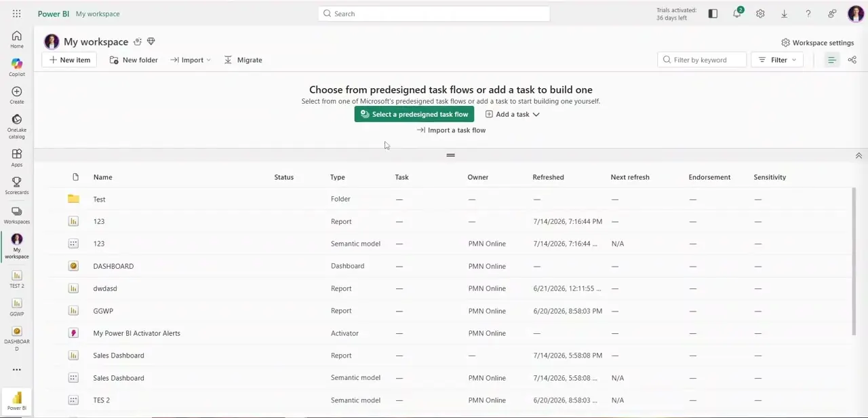This screenshot has height=418, width=868.
Task: Click the Status column header
Action: pos(283,177)
